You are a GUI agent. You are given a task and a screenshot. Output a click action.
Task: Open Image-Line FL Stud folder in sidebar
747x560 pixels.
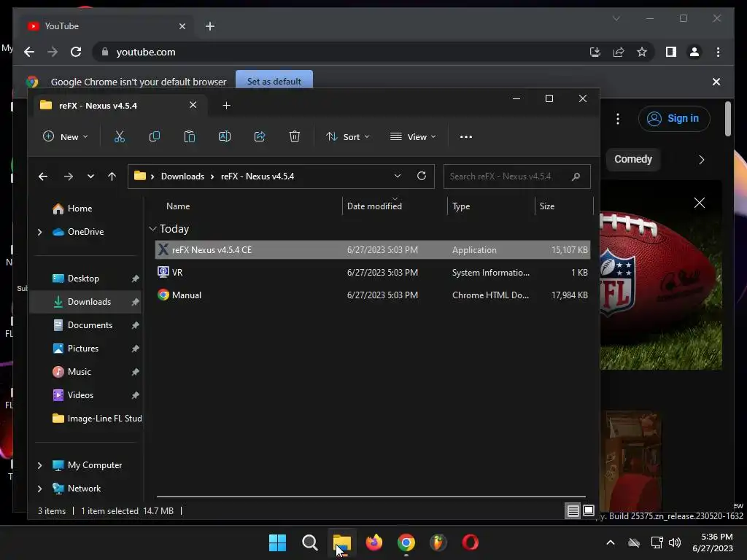coord(97,419)
